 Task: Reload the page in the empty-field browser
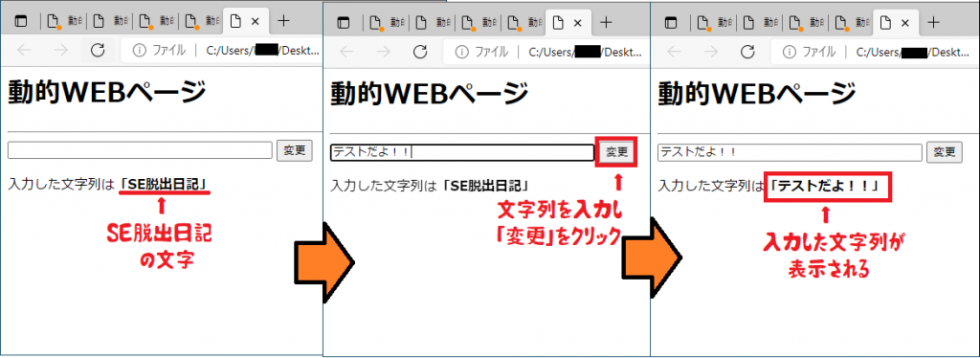[x=98, y=51]
